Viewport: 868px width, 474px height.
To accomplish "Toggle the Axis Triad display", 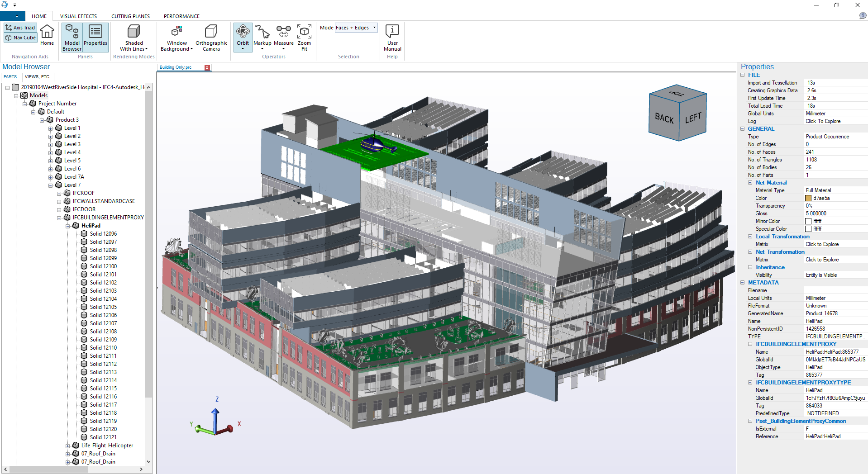I will tap(20, 28).
